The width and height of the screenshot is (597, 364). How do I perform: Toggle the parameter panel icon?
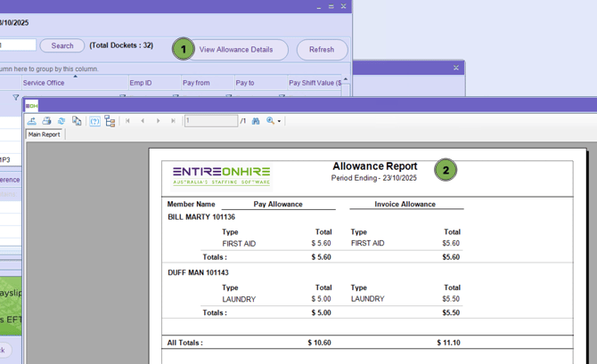click(x=94, y=121)
